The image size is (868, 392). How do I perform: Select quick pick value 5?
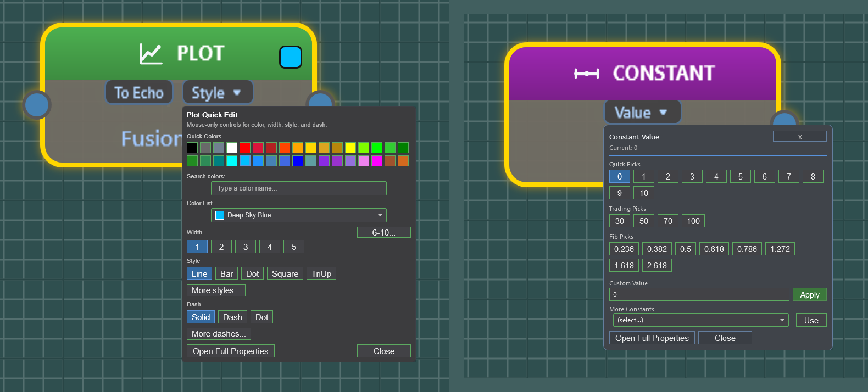point(741,177)
